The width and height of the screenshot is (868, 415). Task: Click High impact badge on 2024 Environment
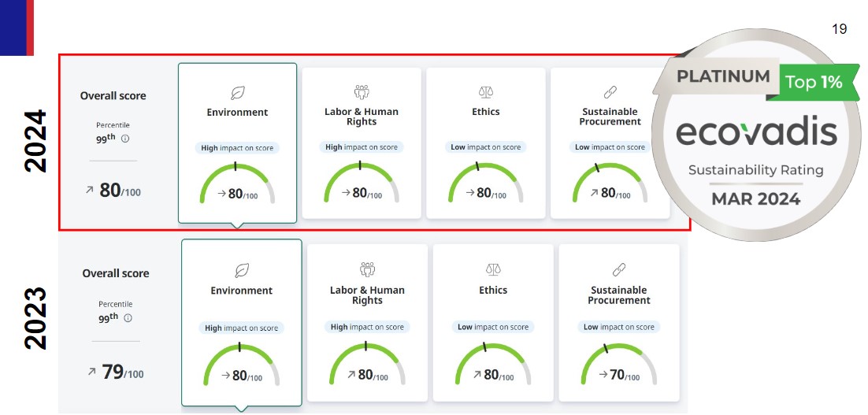point(238,148)
